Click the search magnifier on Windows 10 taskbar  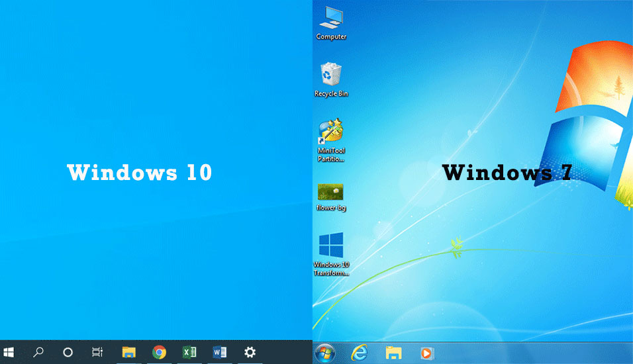tap(38, 352)
